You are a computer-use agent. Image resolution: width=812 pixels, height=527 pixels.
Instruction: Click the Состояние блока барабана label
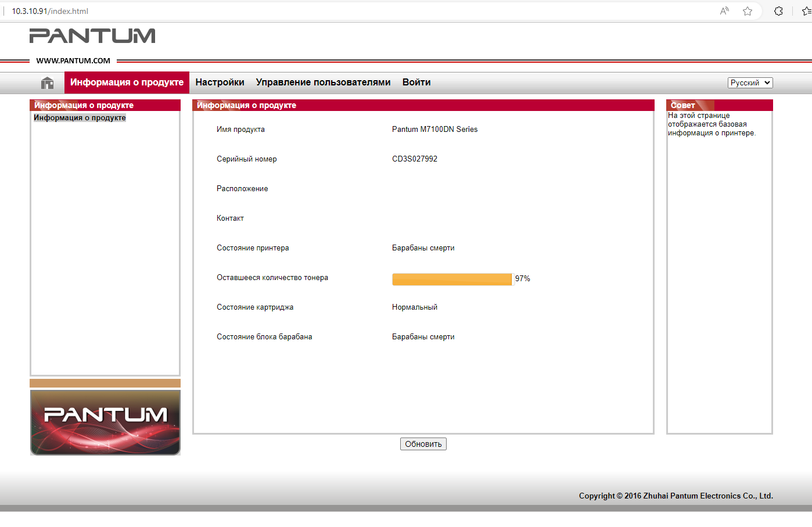pyautogui.click(x=264, y=337)
